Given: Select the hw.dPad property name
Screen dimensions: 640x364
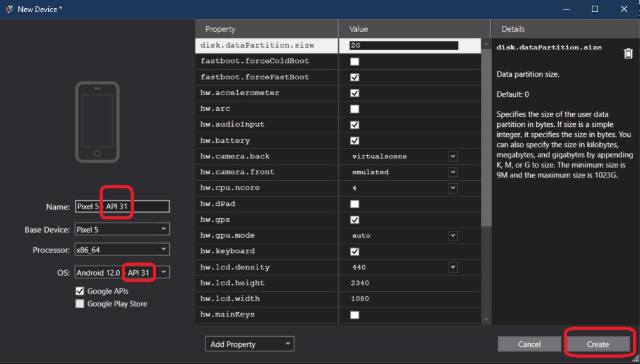Looking at the screenshot, I should point(218,204).
